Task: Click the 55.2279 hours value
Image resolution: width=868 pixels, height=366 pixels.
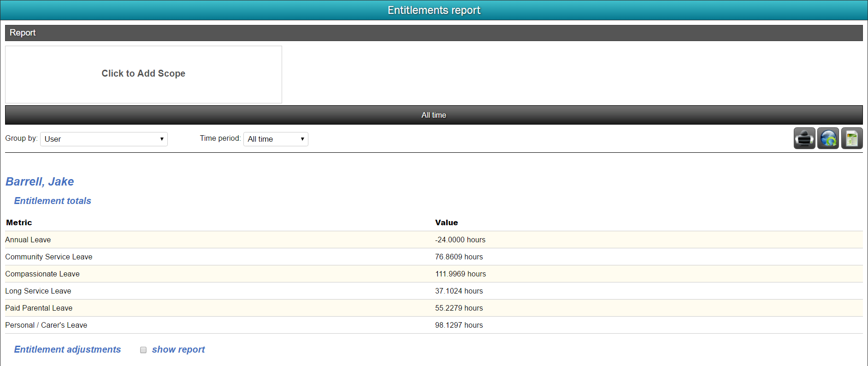Action: tap(459, 308)
